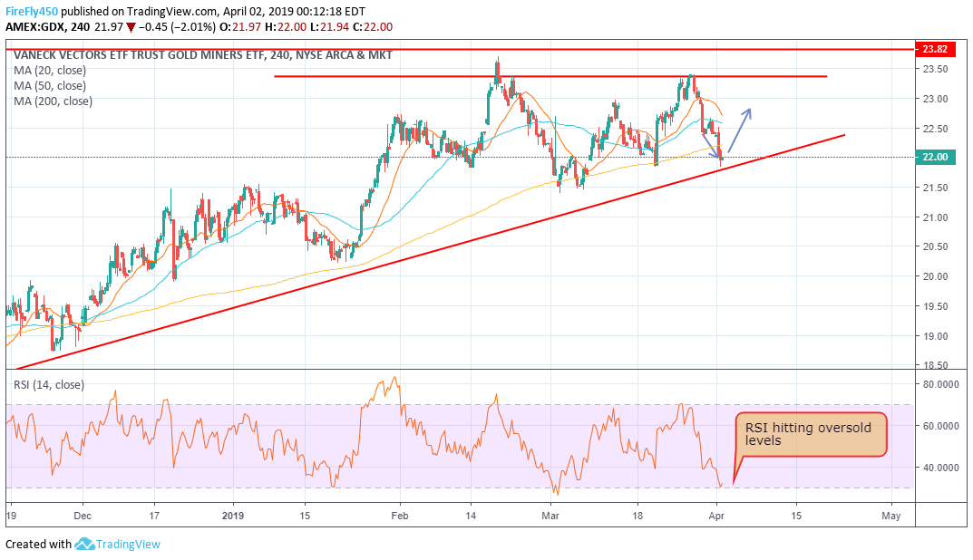Viewport: 973px width, 560px height.
Task: Click the teal 22.00 current price label
Action: 935,157
